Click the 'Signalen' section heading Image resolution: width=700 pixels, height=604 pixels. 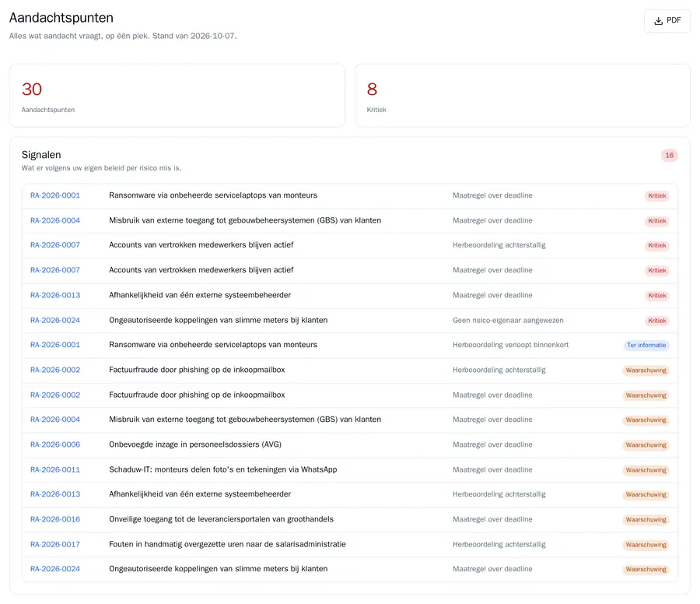click(41, 155)
